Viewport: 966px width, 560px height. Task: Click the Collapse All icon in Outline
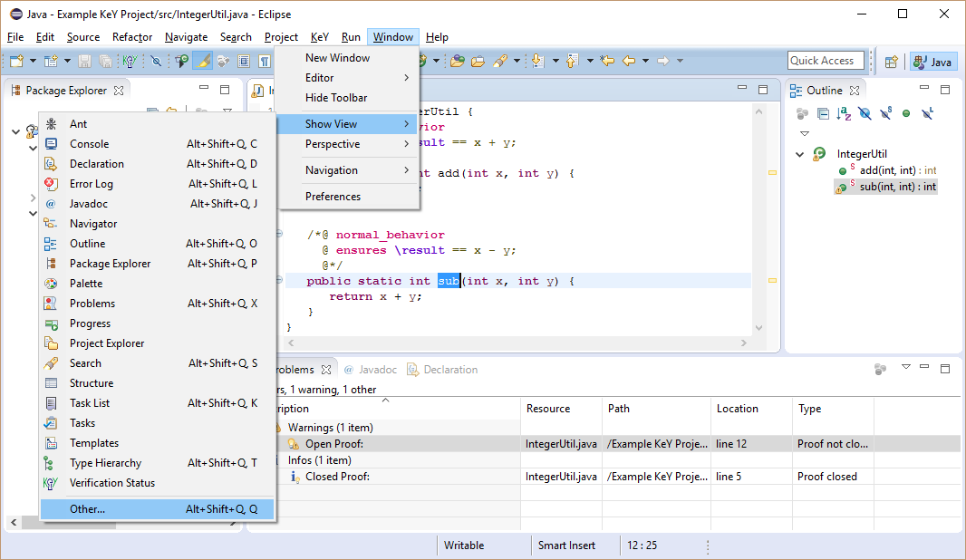[823, 113]
